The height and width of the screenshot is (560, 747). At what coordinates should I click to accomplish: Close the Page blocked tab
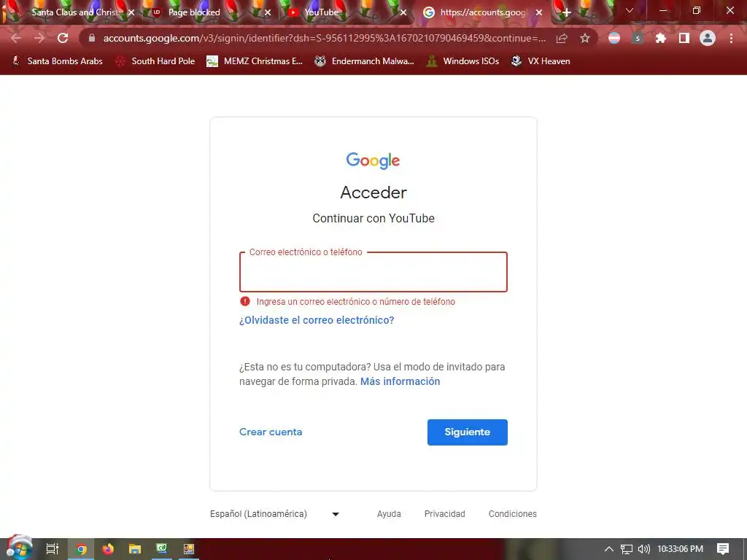click(268, 13)
